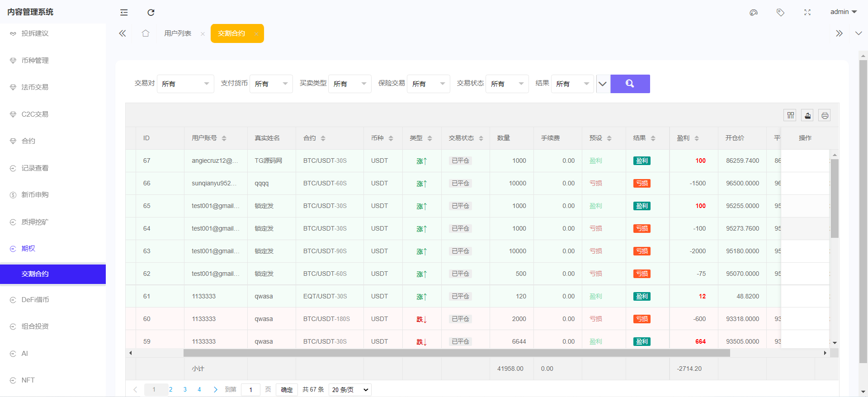This screenshot has width=868, height=397.
Task: Open the 交易状态 filter dropdown
Action: pos(507,84)
